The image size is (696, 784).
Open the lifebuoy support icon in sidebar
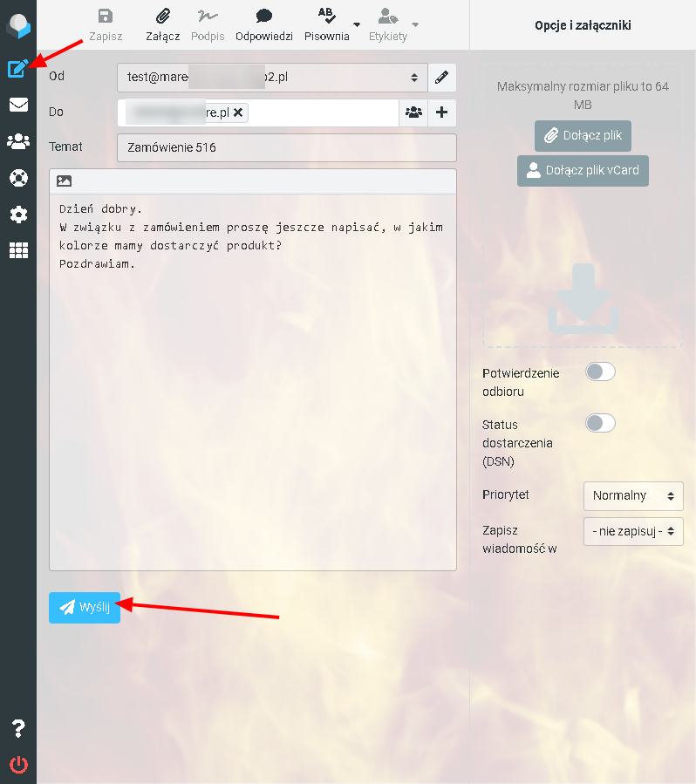[x=18, y=178]
